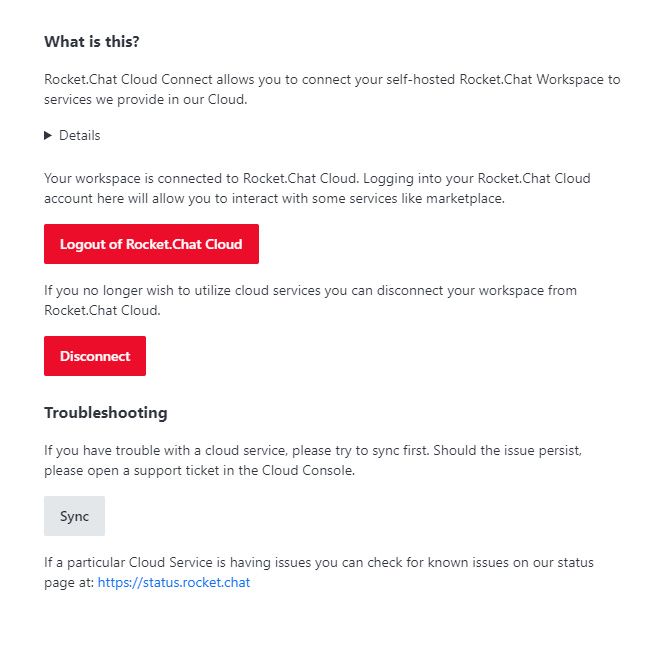Image resolution: width=648 pixels, height=658 pixels.
Task: Open the status.rocket.chat link
Action: coord(174,582)
